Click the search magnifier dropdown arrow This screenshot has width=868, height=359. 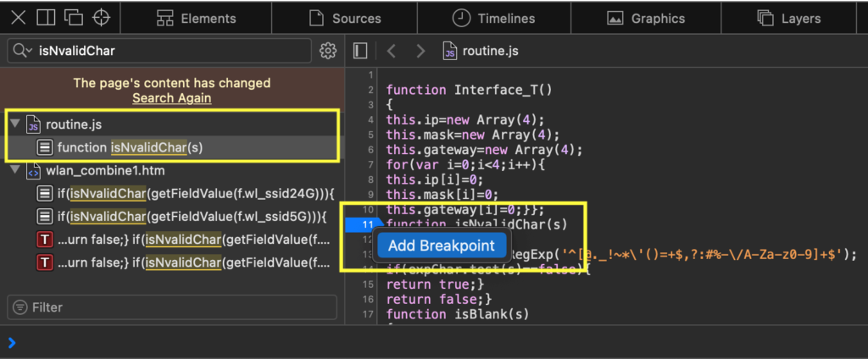tap(23, 52)
